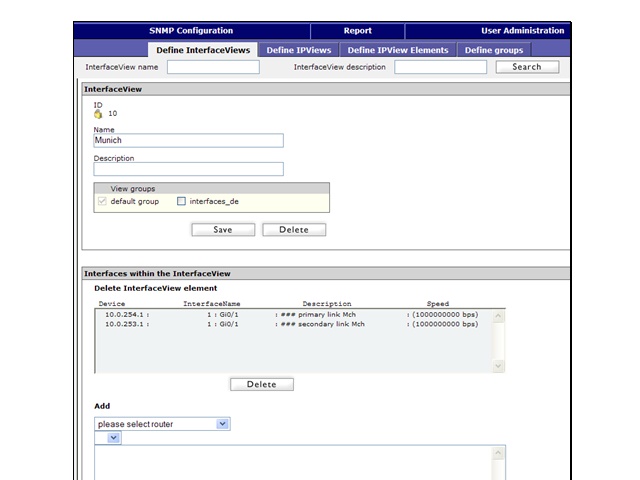Toggle the default group checkbox
This screenshot has height=480, width=640.
(101, 201)
